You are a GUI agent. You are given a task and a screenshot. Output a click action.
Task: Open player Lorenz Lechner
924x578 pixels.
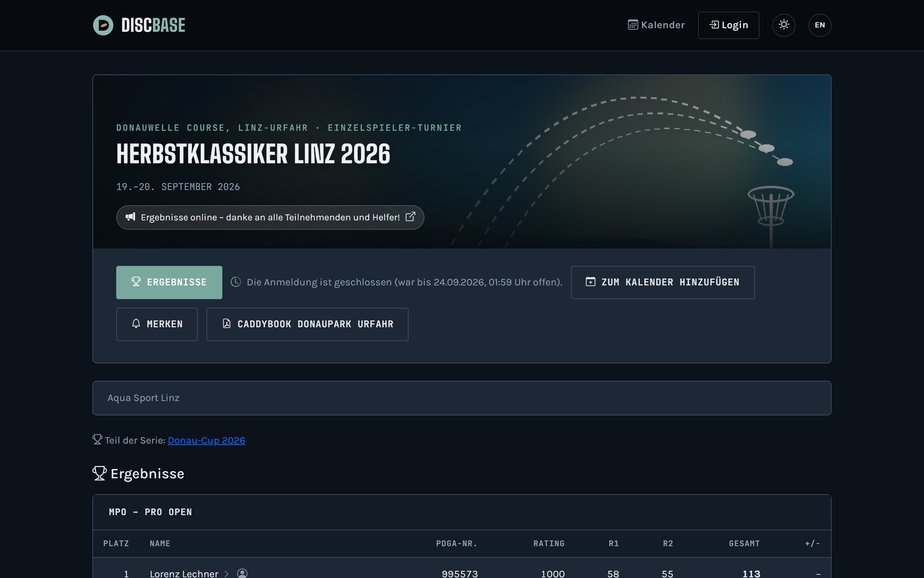tap(184, 573)
